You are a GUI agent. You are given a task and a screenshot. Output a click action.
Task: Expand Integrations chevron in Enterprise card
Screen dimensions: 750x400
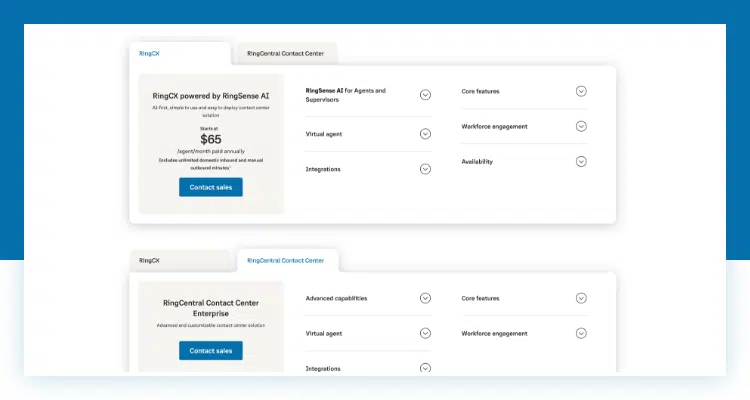click(425, 367)
